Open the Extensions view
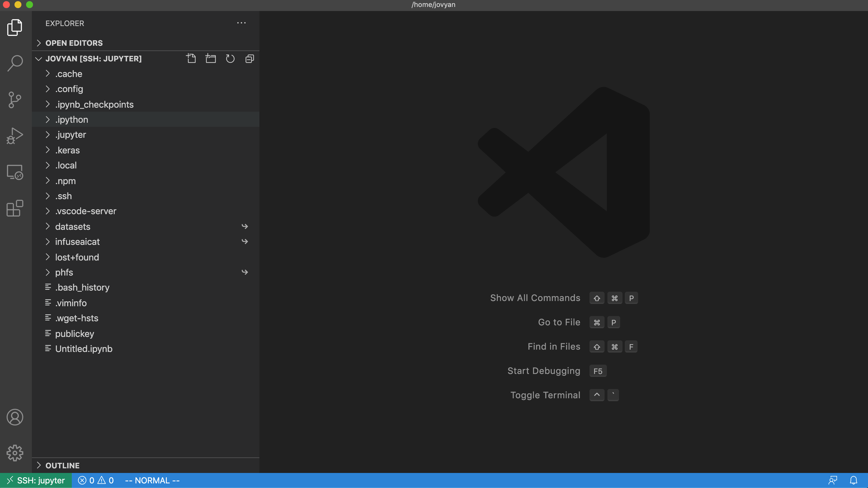 coord(14,208)
